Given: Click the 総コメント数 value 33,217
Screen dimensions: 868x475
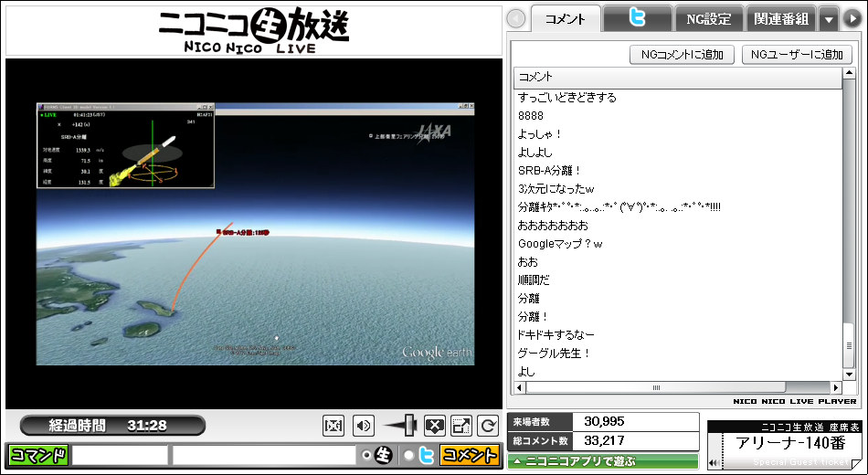Looking at the screenshot, I should point(604,440).
